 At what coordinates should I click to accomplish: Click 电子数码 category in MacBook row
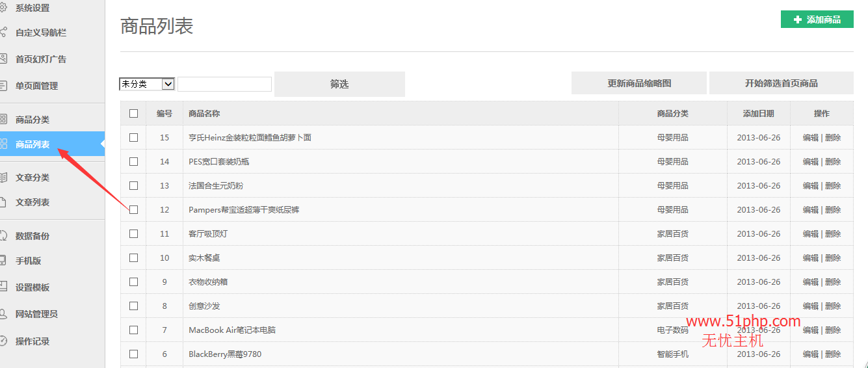click(x=673, y=330)
